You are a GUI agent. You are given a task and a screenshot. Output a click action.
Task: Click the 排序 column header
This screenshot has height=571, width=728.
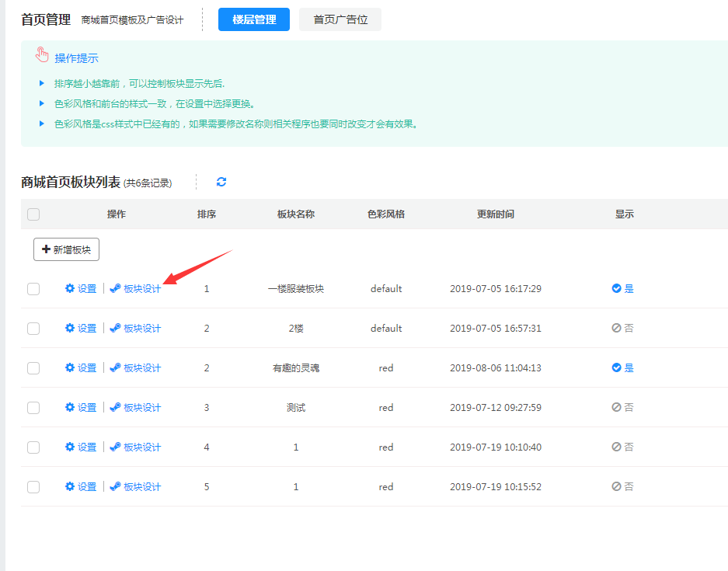coord(207,214)
